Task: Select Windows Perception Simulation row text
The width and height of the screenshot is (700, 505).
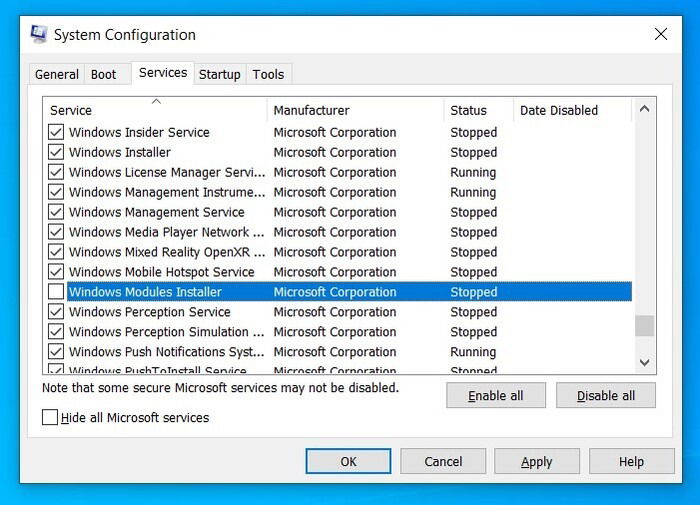Action: (167, 332)
